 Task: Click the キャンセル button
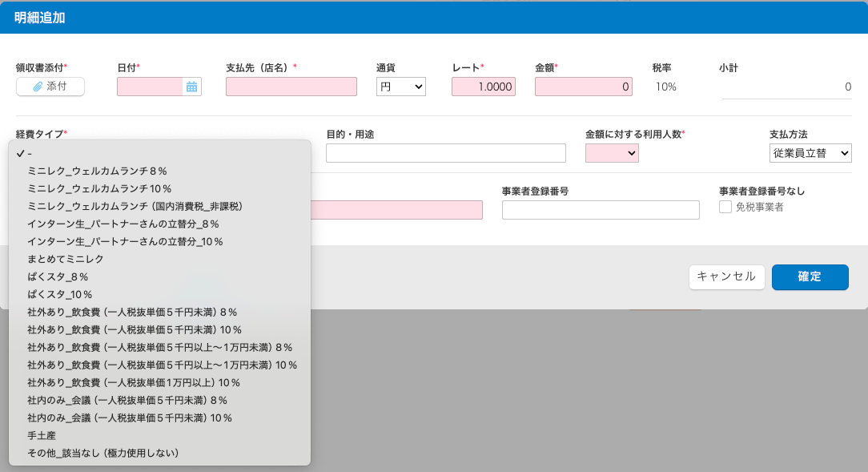coord(726,276)
